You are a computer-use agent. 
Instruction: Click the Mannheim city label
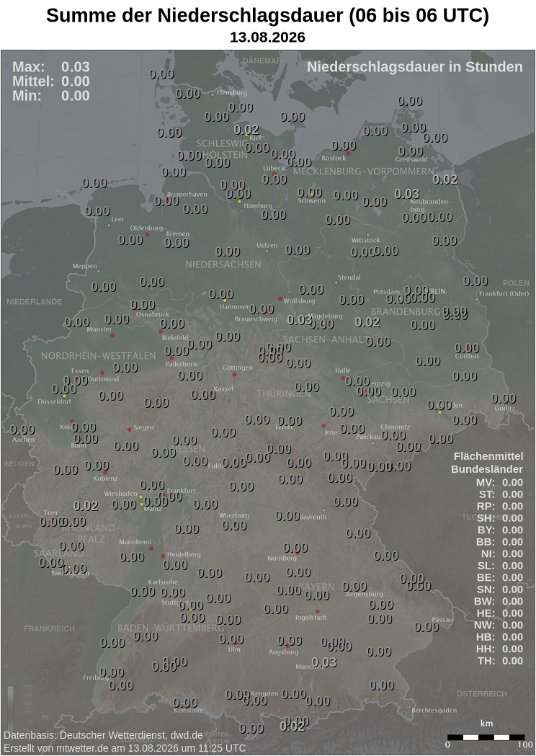[135, 542]
